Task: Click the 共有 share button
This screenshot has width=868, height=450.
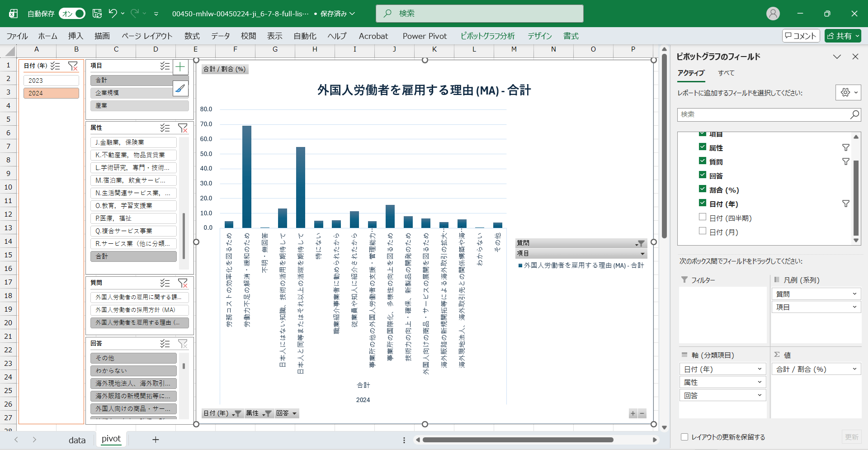Action: 843,36
